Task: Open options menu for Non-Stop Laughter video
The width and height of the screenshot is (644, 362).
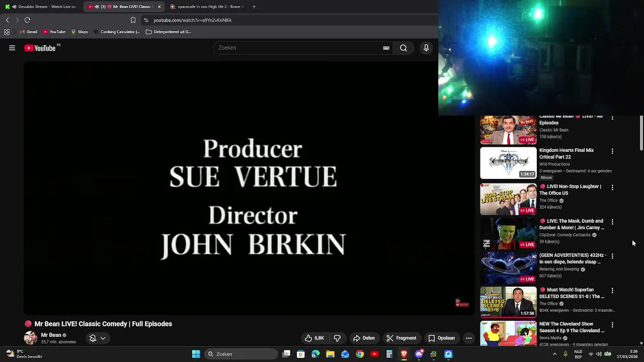Action: [612, 187]
